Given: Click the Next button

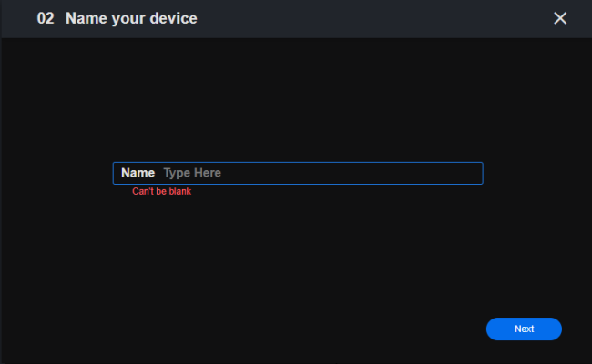Looking at the screenshot, I should pos(524,329).
